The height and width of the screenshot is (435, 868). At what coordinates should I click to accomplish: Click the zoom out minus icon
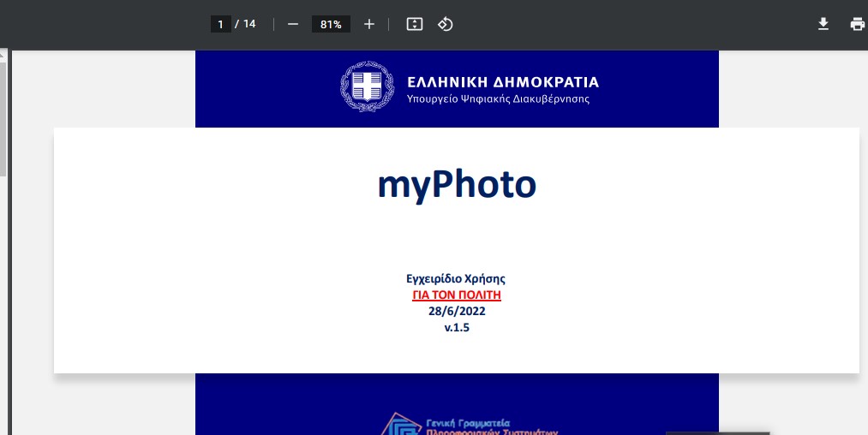click(293, 24)
